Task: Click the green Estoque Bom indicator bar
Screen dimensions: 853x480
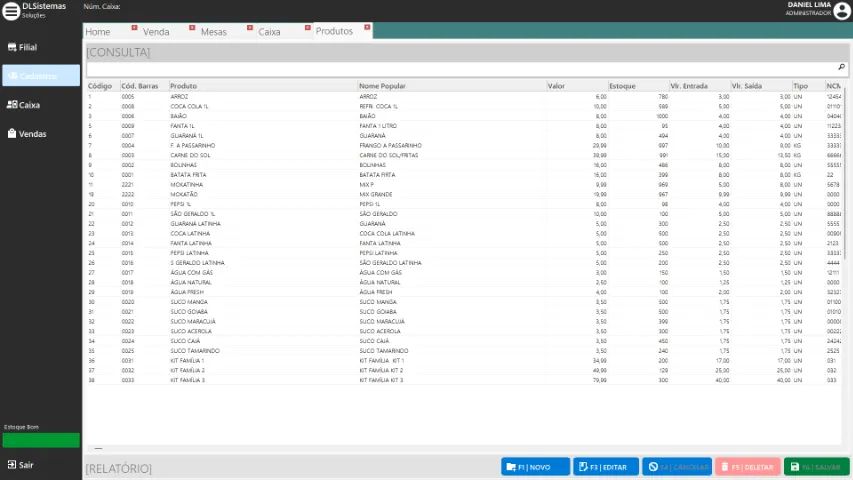Action: (x=41, y=440)
